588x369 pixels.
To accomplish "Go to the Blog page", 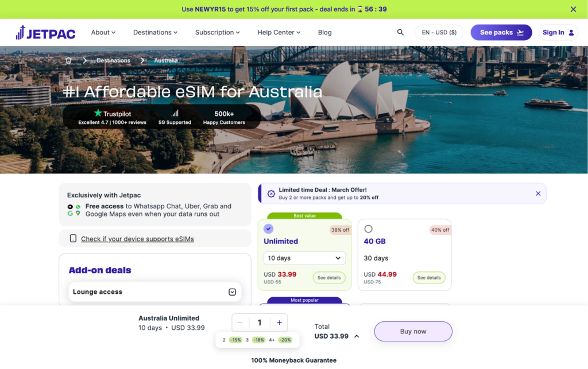I will pyautogui.click(x=324, y=32).
